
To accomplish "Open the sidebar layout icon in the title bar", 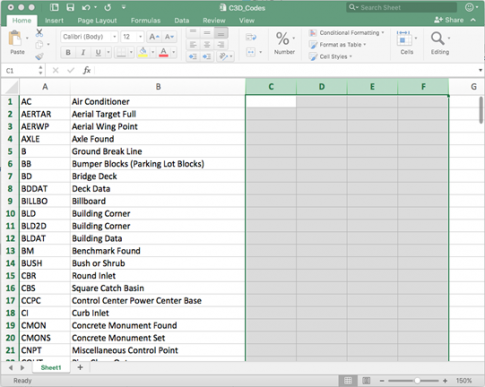I will click(x=54, y=7).
